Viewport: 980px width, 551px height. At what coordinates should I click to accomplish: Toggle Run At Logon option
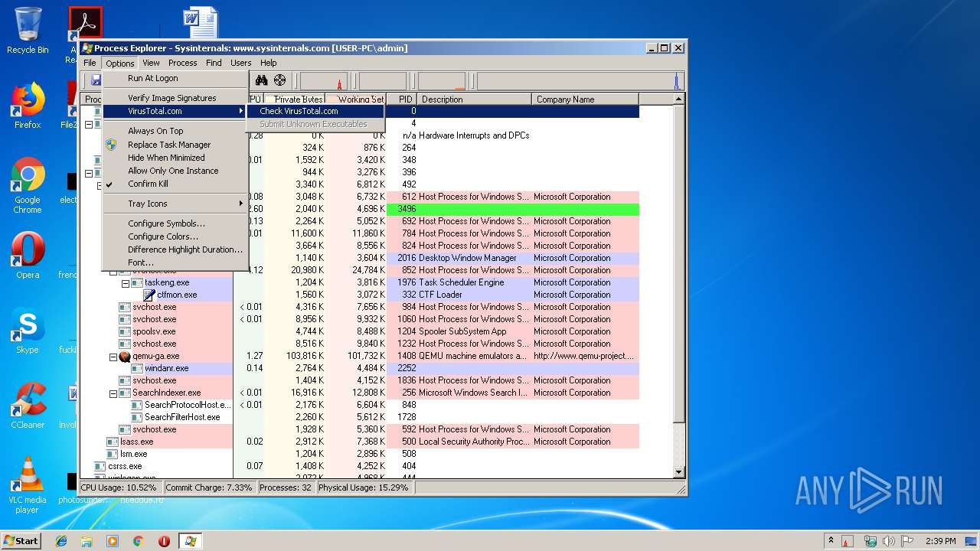pos(175,78)
